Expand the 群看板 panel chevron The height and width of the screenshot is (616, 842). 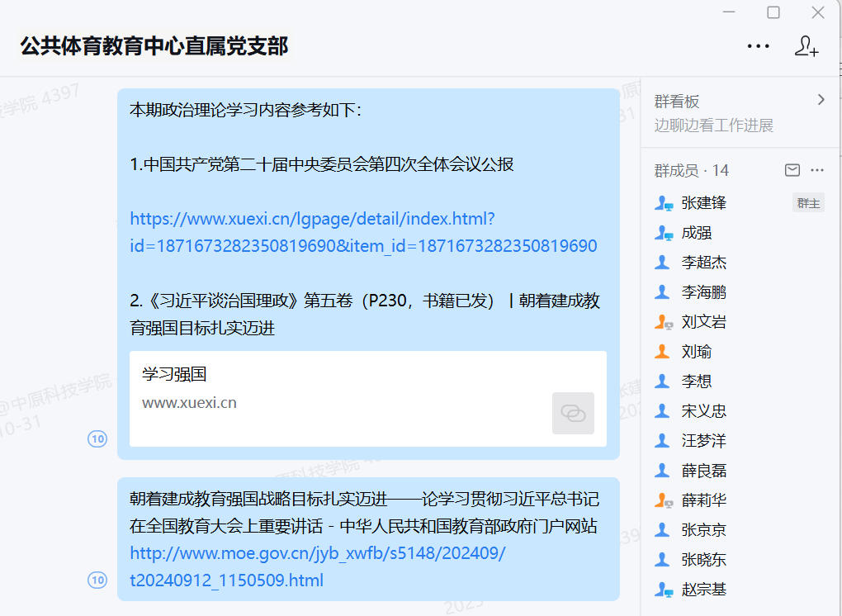[821, 100]
